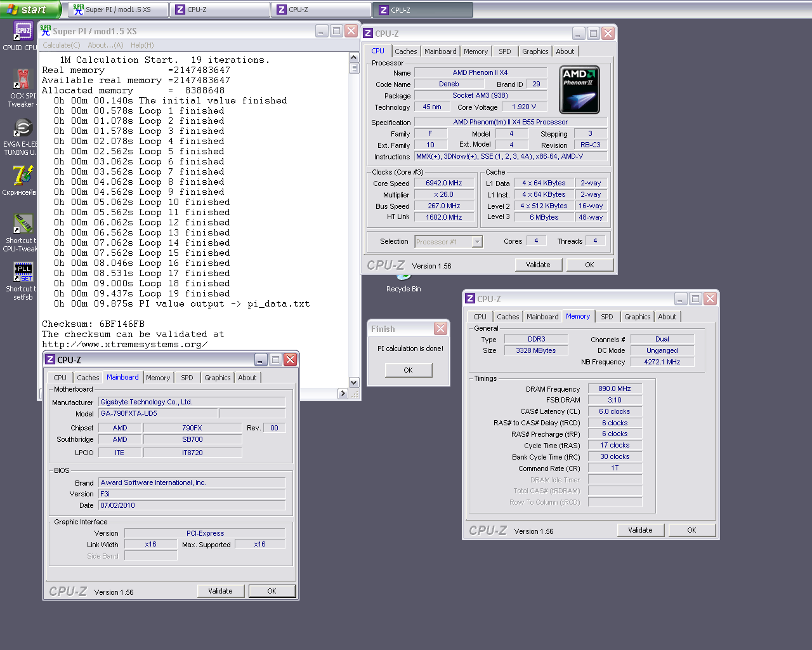Select the Memory tab in the CPU window

(x=476, y=51)
